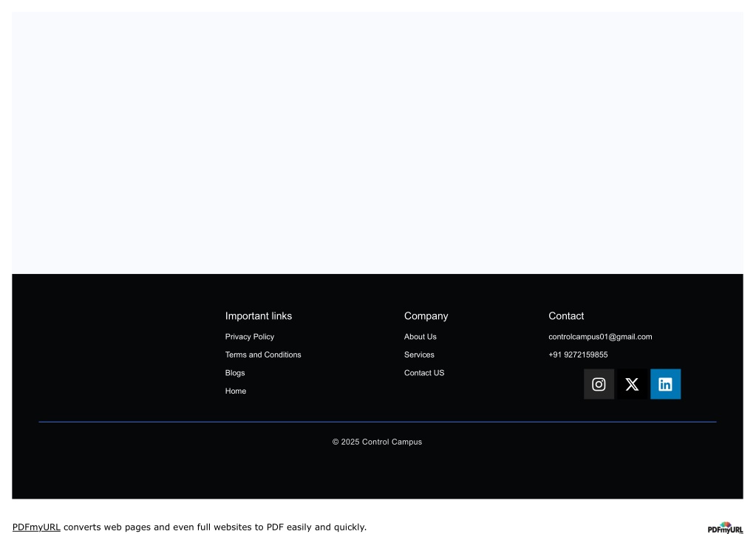Viewport: 756px width, 534px height.
Task: Click the © 2025 Control Campus text
Action: coord(377,442)
